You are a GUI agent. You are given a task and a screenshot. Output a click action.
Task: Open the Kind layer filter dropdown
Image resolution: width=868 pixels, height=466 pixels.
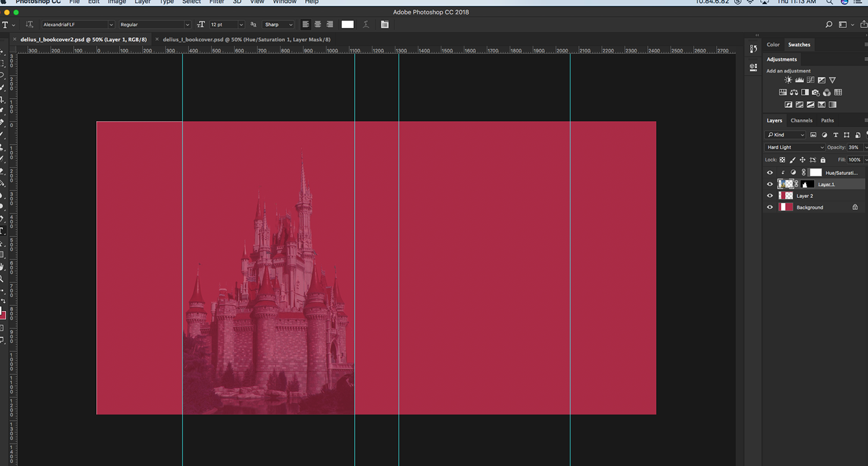click(x=786, y=135)
